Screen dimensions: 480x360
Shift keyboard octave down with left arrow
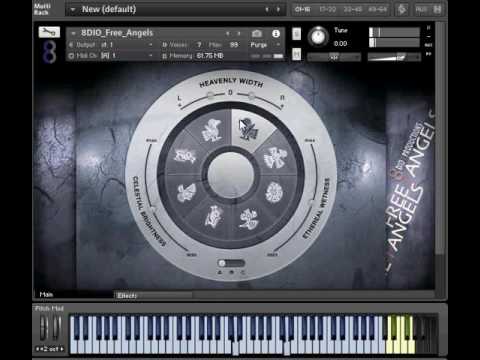[x=38, y=349]
